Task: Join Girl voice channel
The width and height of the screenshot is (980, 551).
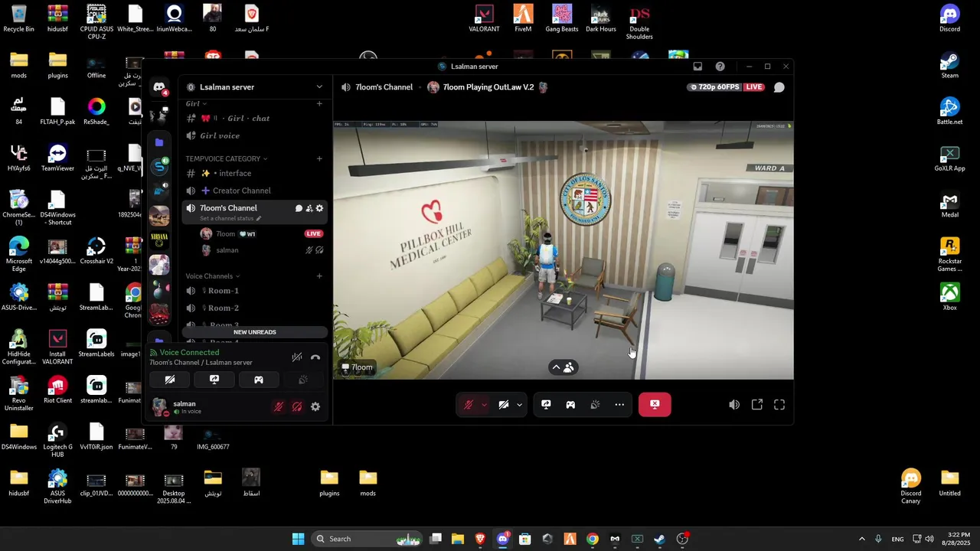Action: pyautogui.click(x=255, y=135)
